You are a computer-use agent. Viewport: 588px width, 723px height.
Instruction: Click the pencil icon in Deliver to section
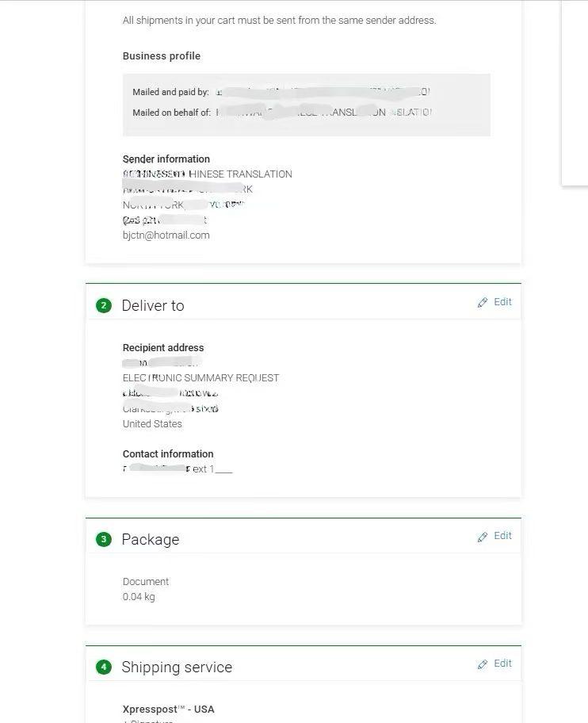coord(483,303)
